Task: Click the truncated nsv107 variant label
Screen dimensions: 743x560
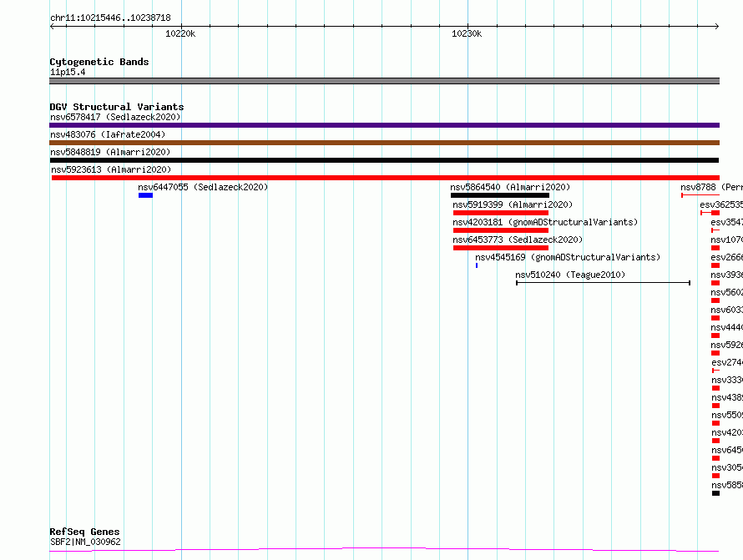Action: (726, 240)
